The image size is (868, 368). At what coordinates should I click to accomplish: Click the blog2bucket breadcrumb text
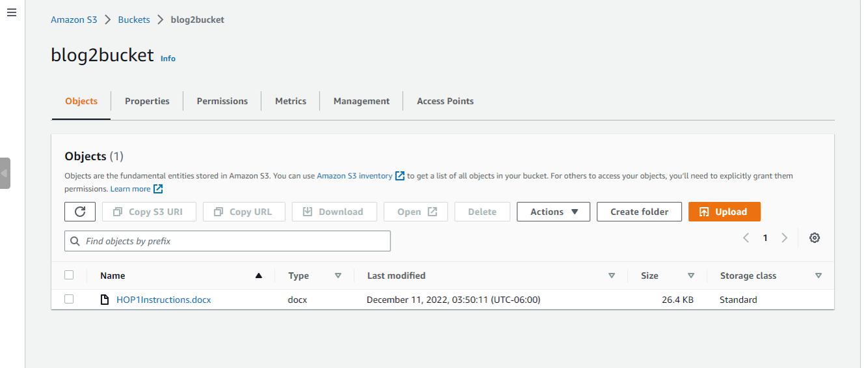coord(197,20)
